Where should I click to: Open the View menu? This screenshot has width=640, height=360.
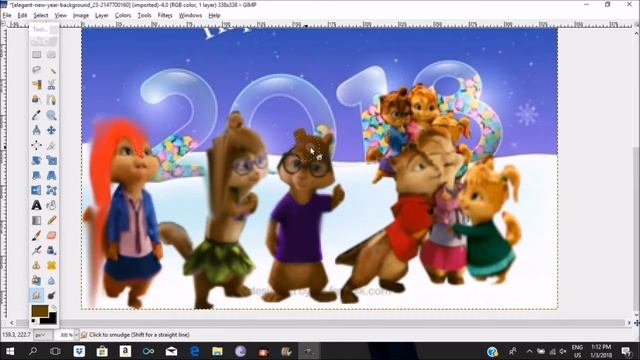60,16
